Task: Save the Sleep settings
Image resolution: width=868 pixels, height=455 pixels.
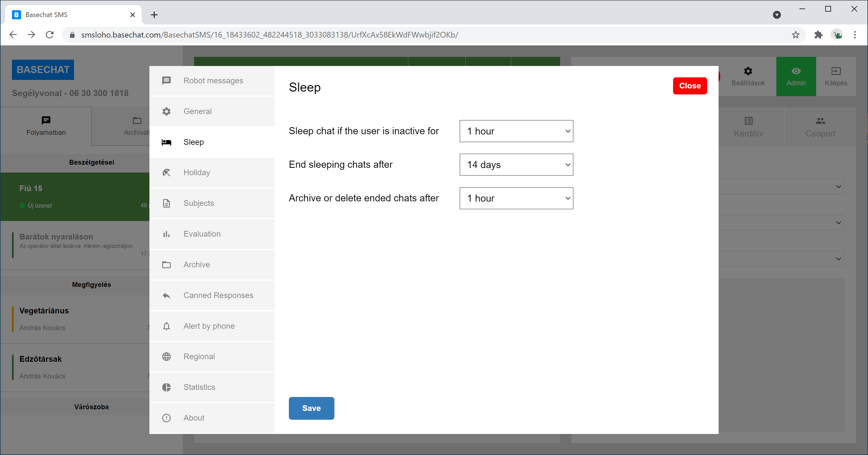Action: coord(311,408)
